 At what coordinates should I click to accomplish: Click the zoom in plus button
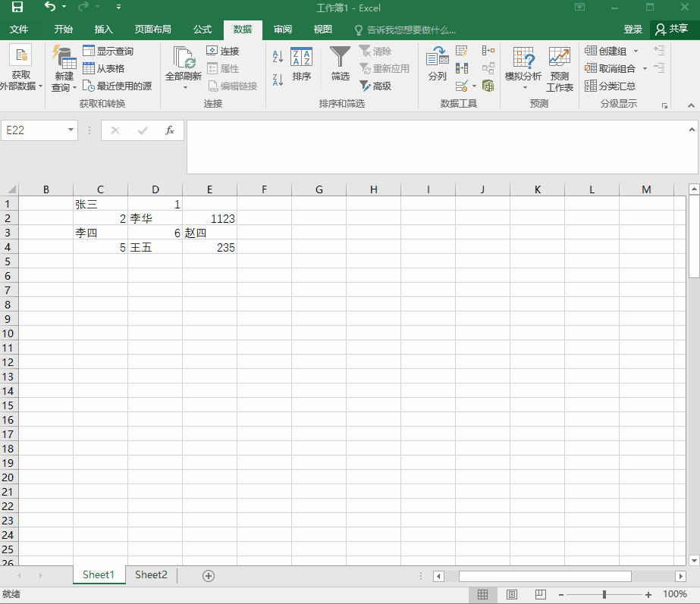click(648, 595)
